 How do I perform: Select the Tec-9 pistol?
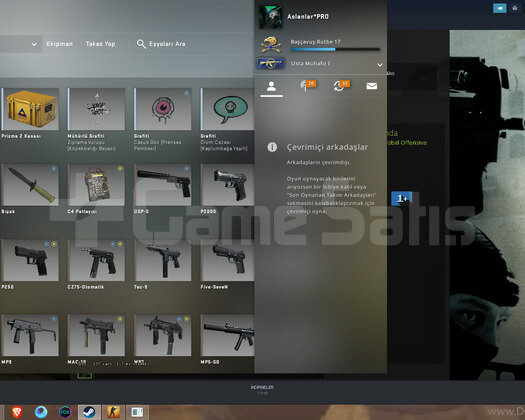[163, 260]
